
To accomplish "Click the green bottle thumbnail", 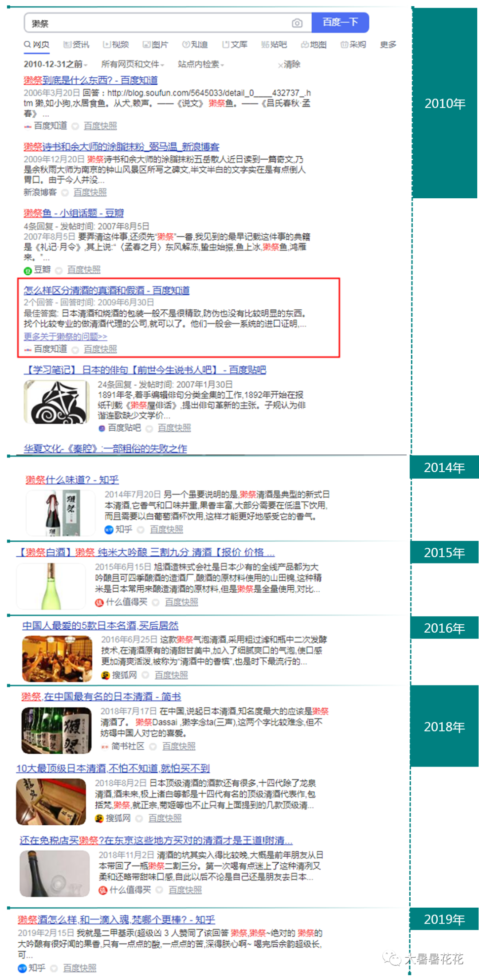I will coord(51,586).
